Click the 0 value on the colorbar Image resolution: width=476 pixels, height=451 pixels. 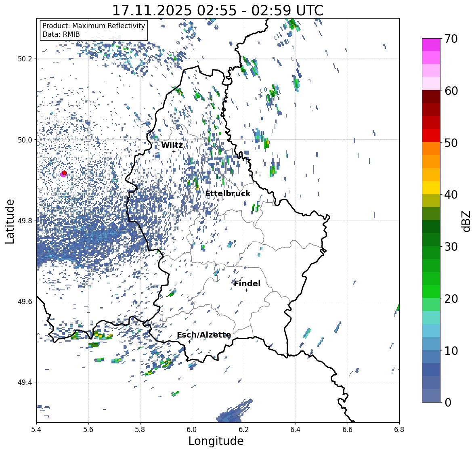pos(447,403)
